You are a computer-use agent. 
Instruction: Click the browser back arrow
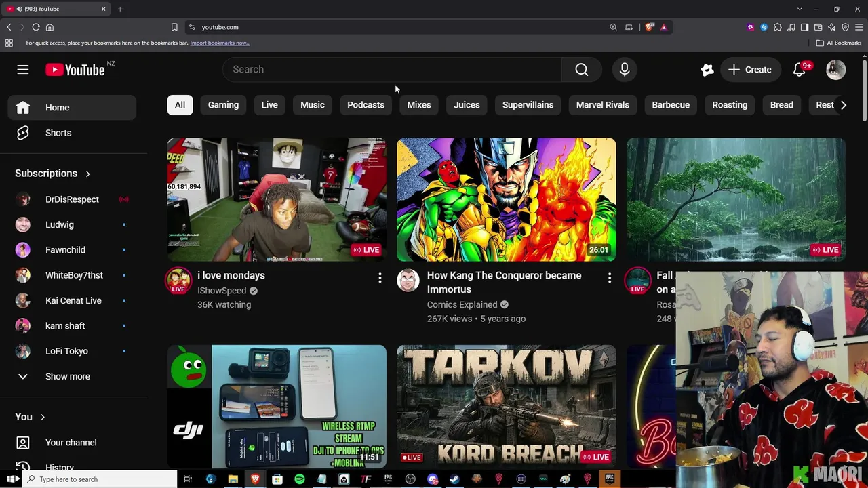9,27
